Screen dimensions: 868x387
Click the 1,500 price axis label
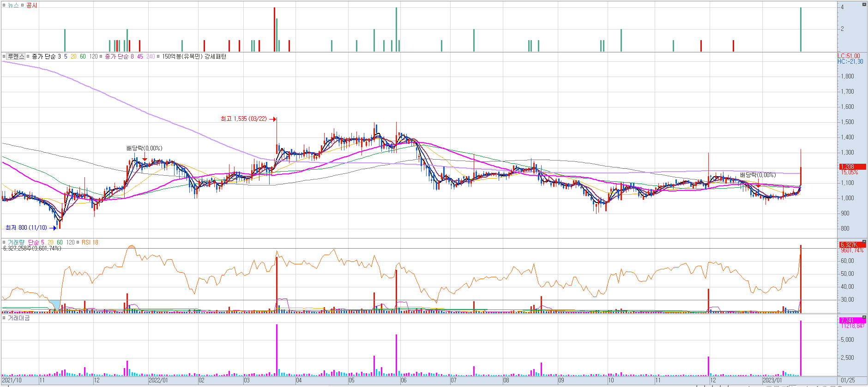tap(847, 122)
